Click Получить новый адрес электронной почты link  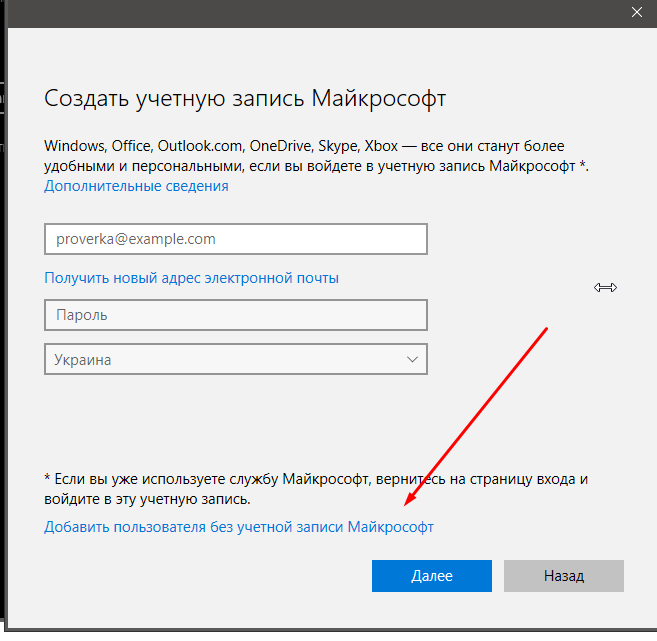tap(191, 278)
